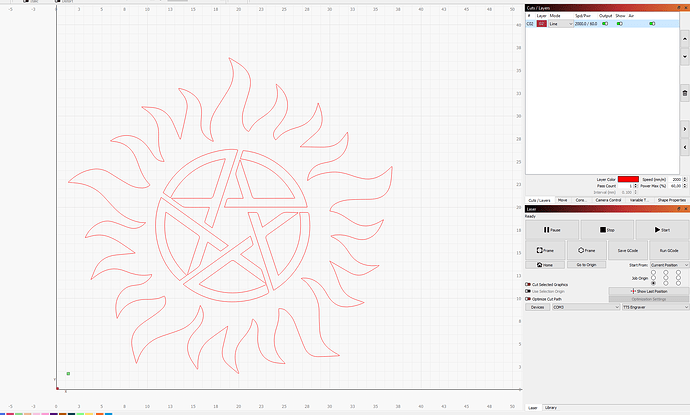Close the Cuts / Layers panel
The width and height of the screenshot is (690, 415).
[x=686, y=8]
